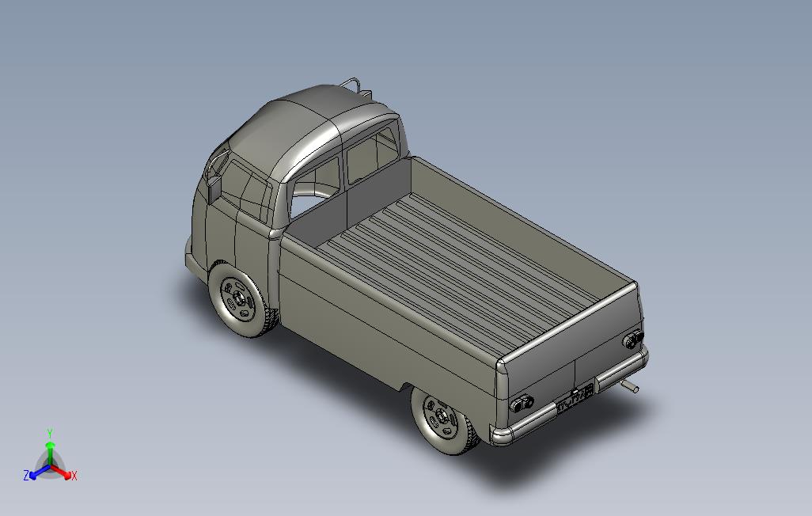Select the tow hitch pin behind the bumper
Screen dimensions: 812x516
coord(631,386)
